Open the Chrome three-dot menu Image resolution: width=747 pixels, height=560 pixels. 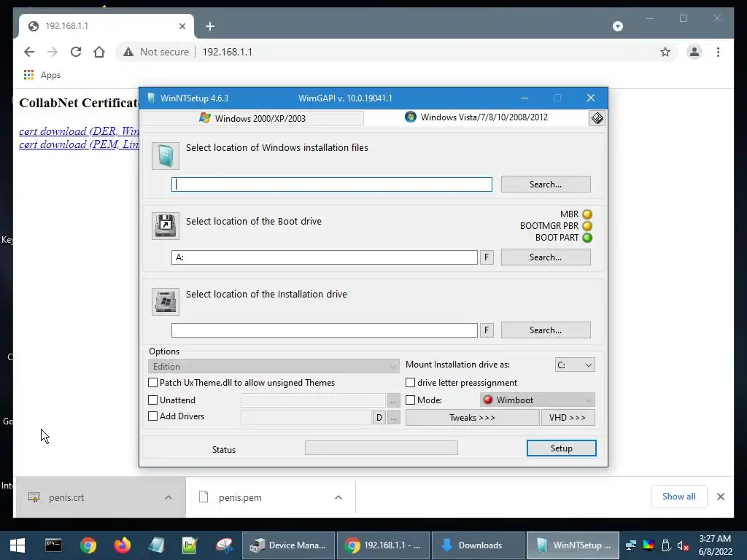(718, 52)
